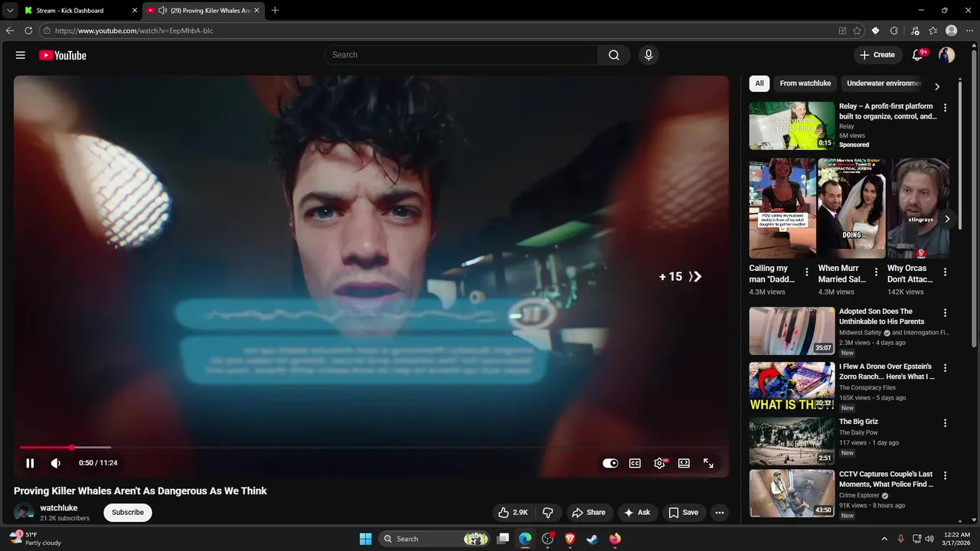Click the Create button
Viewport: 980px width, 551px height.
[x=877, y=55]
